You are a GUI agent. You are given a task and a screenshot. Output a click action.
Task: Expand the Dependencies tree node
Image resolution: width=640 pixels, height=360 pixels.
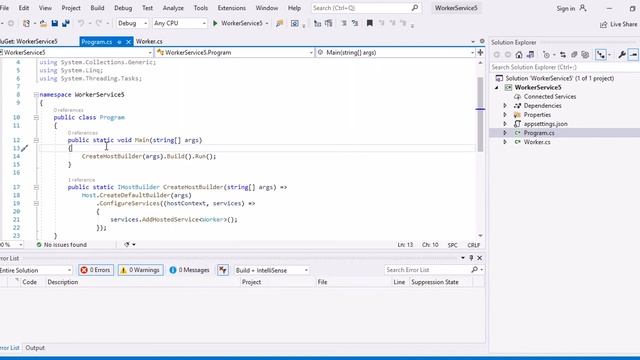[x=505, y=106]
